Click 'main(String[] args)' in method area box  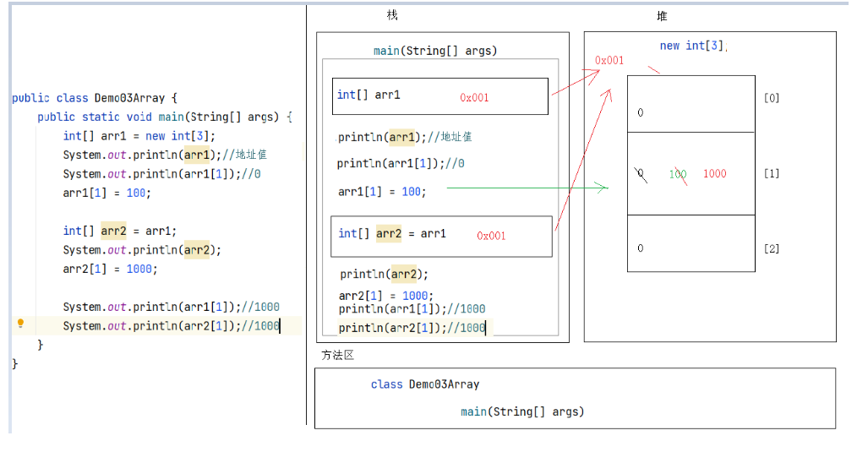click(521, 411)
